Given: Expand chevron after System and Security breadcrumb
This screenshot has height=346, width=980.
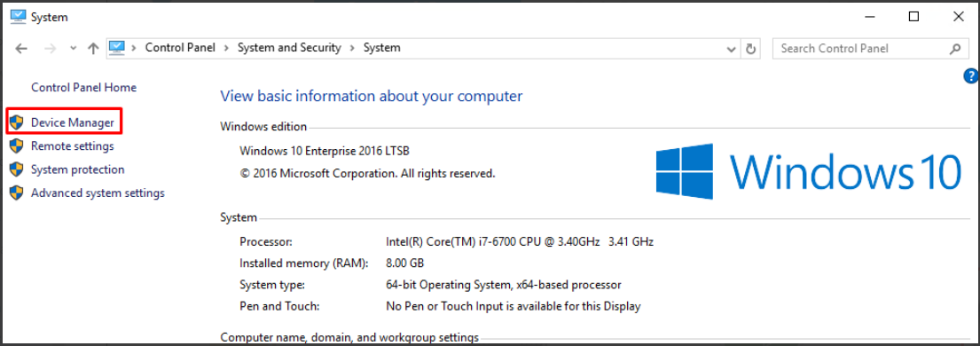Looking at the screenshot, I should (x=352, y=48).
